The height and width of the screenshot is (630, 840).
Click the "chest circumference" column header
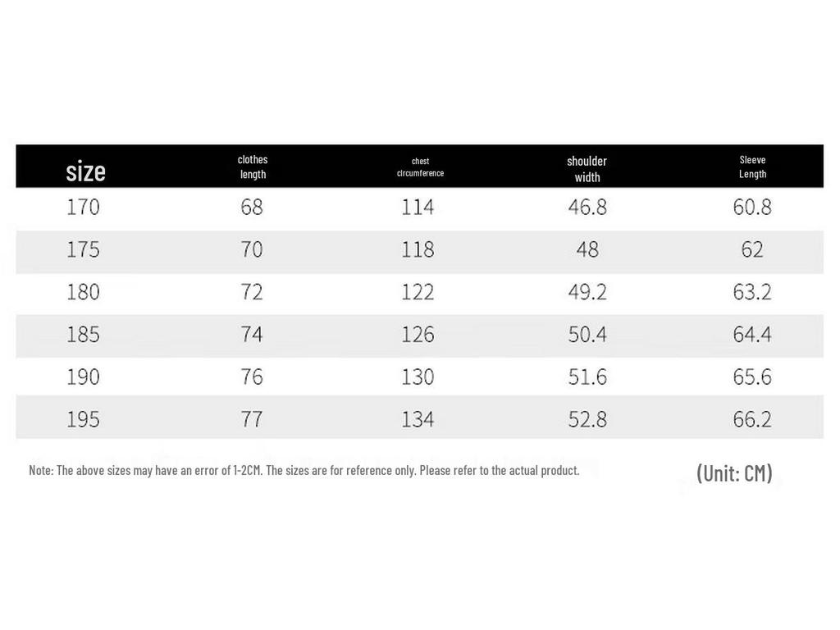pyautogui.click(x=420, y=167)
